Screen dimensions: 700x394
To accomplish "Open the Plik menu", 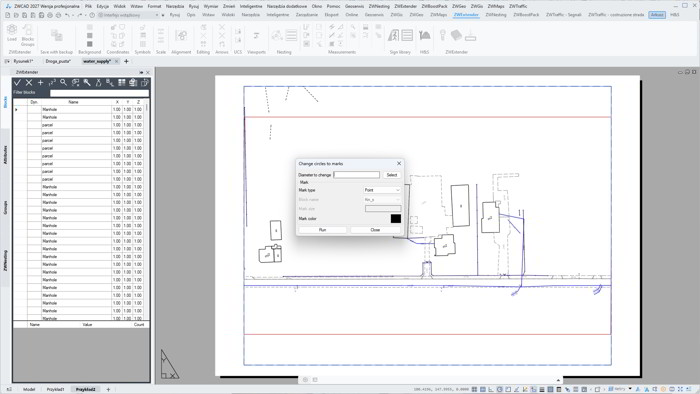I will coord(88,6).
